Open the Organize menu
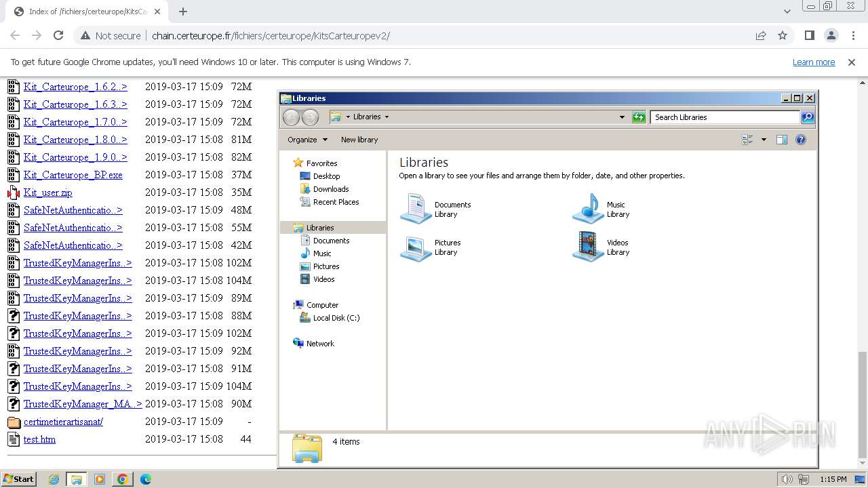 [x=307, y=140]
